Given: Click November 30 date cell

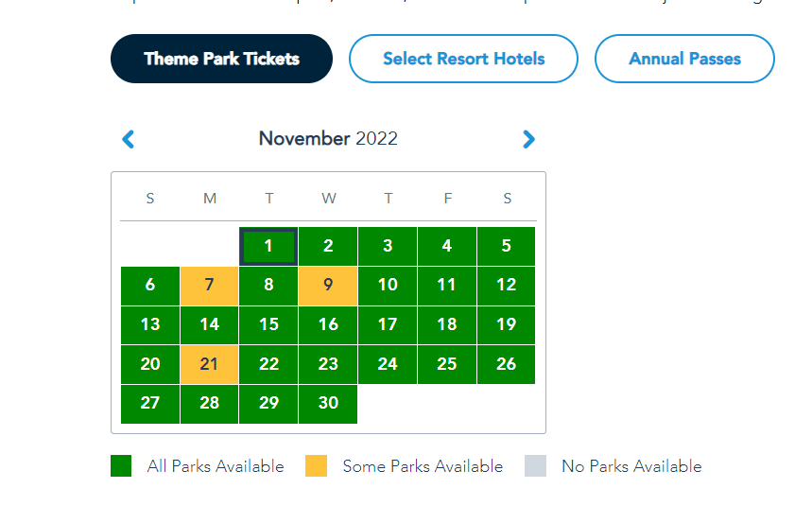Looking at the screenshot, I should 328,404.
